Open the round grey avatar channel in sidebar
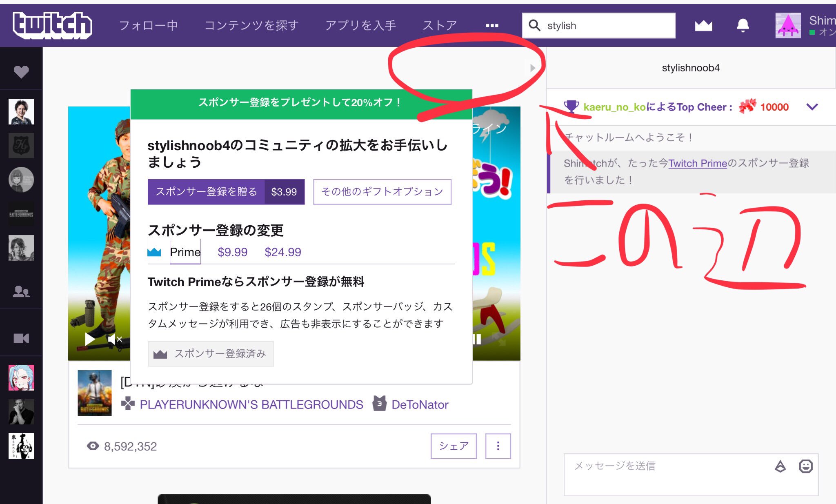This screenshot has width=836, height=504. (21, 180)
